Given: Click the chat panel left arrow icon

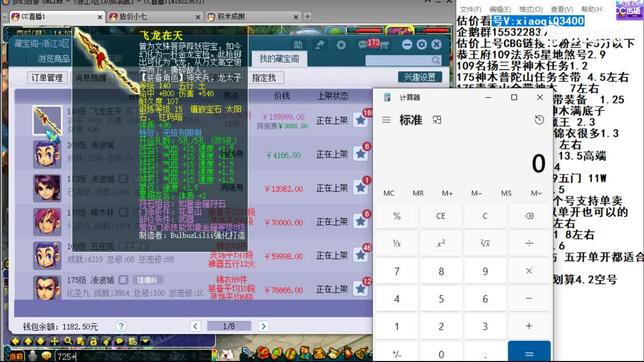Looking at the screenshot, I should [15, 341].
